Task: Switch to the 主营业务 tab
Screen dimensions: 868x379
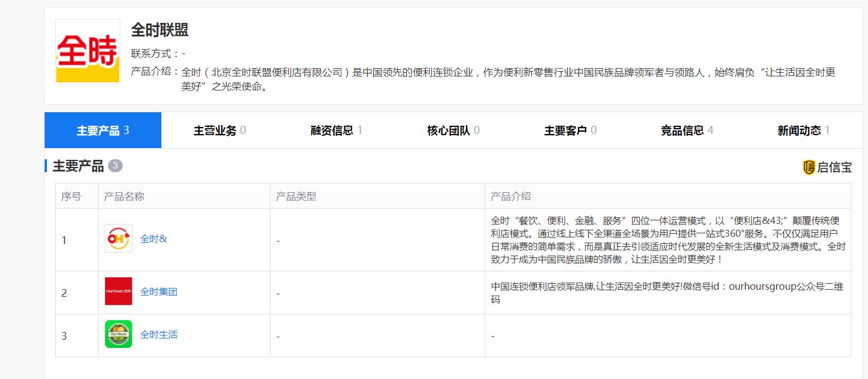Action: 219,130
